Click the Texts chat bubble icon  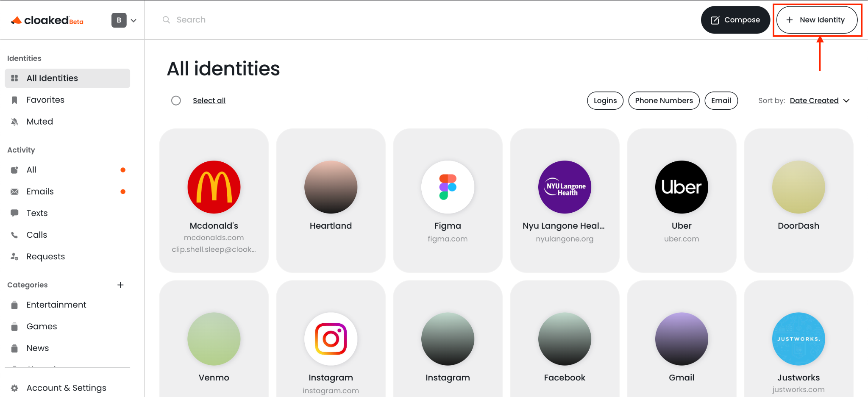tap(14, 213)
